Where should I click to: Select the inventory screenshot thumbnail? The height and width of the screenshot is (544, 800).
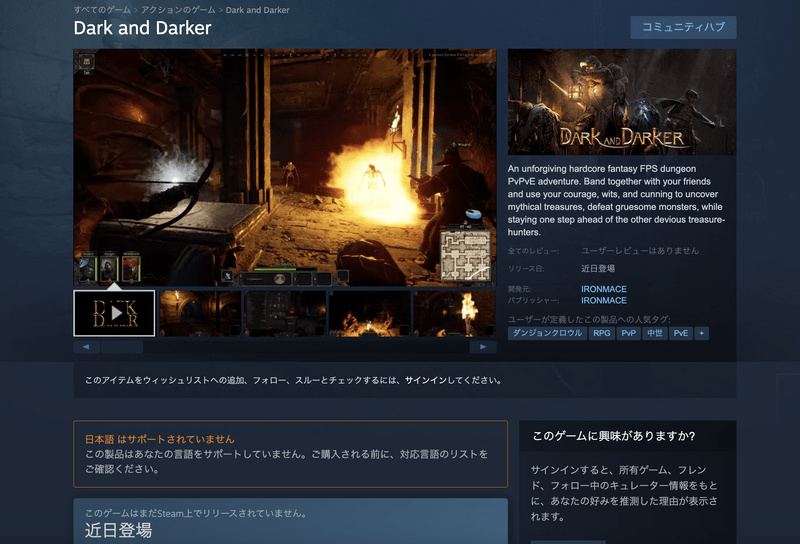(x=285, y=313)
